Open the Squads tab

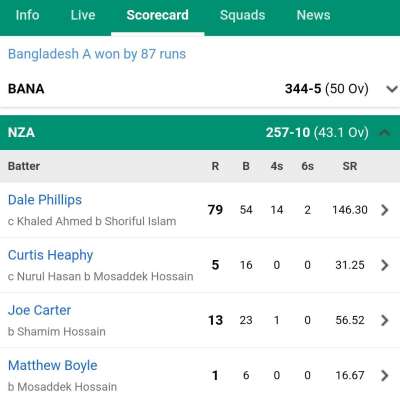[x=243, y=15]
